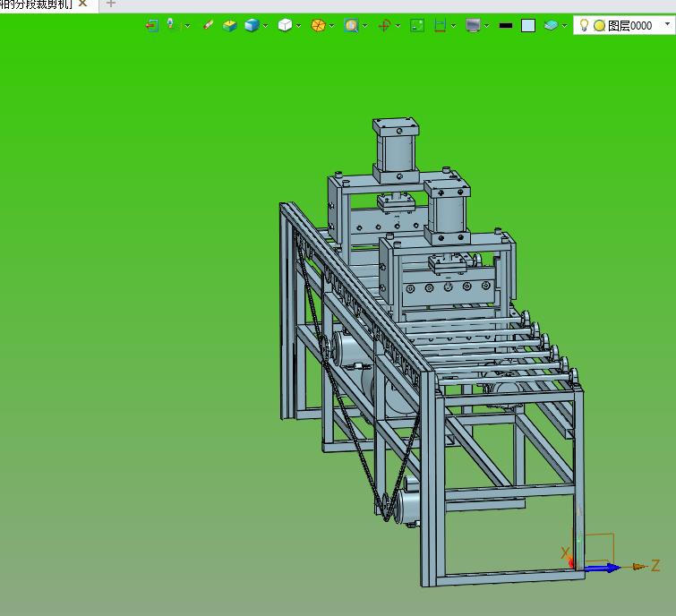The width and height of the screenshot is (676, 616).
Task: Click the plus button for new tab
Action: (111, 4)
